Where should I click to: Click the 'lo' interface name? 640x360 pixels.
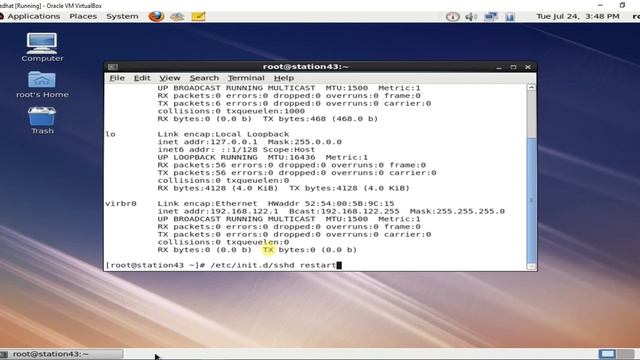coord(111,134)
